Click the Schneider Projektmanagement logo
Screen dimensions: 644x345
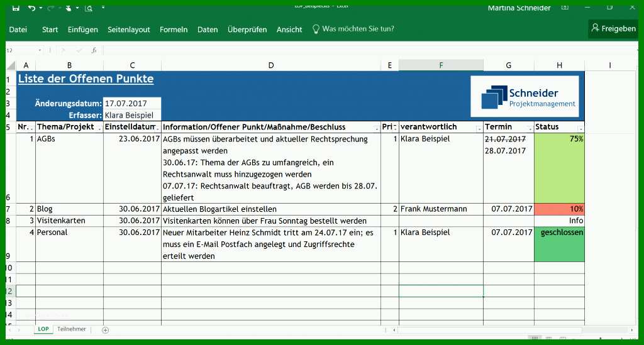(x=525, y=97)
